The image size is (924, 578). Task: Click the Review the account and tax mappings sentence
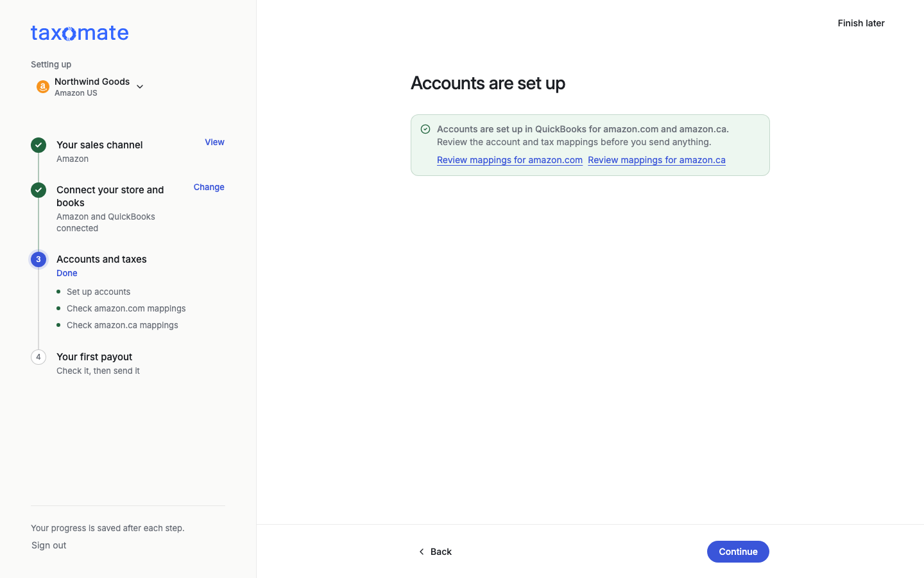(574, 142)
